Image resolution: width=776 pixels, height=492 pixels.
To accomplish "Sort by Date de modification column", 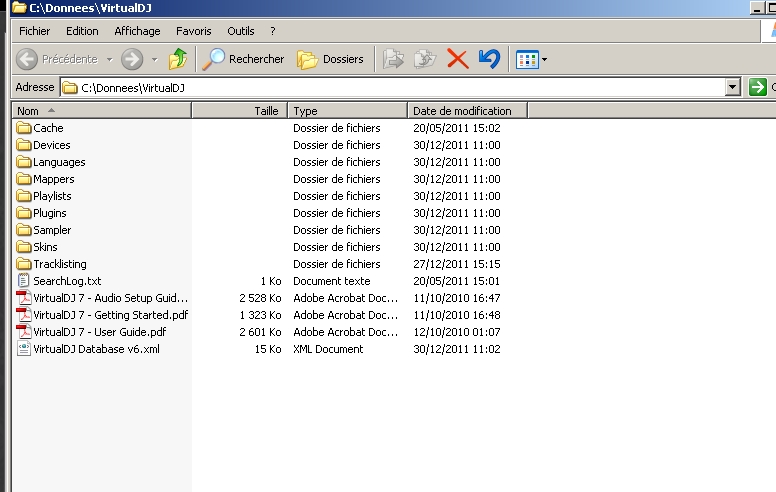I will [x=462, y=111].
